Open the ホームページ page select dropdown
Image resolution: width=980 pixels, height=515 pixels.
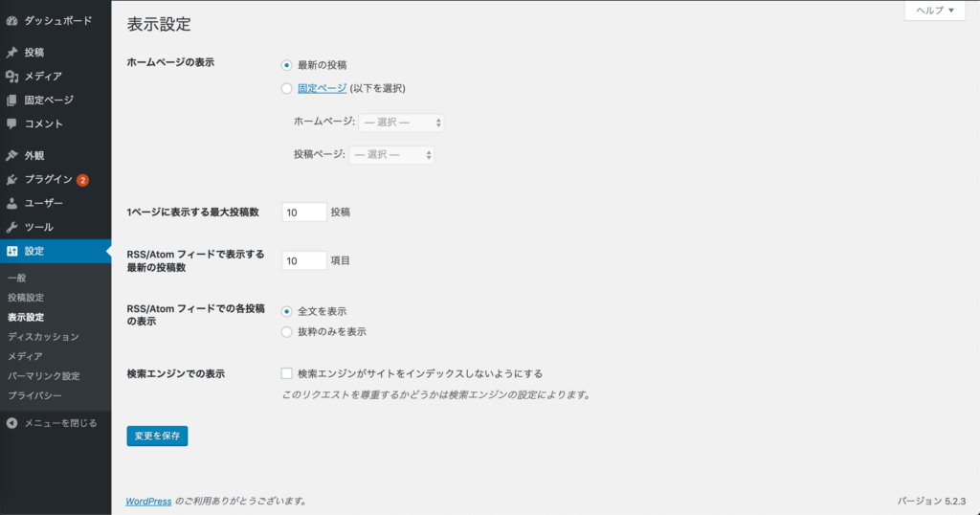coord(401,123)
